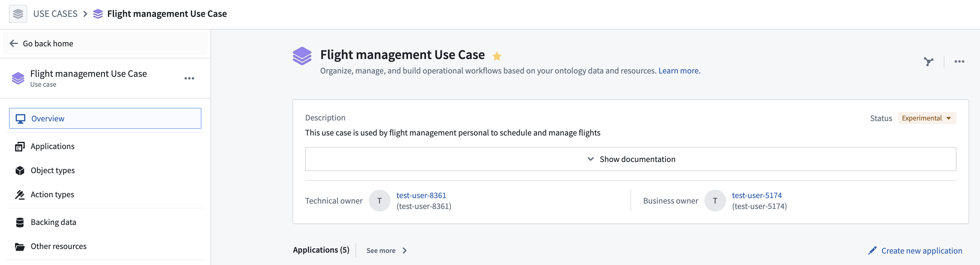Open the Experimental status dropdown
This screenshot has height=265, width=980.
click(927, 118)
